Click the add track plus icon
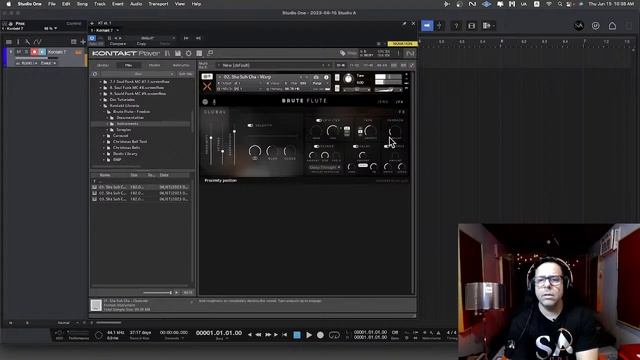 coord(83,42)
